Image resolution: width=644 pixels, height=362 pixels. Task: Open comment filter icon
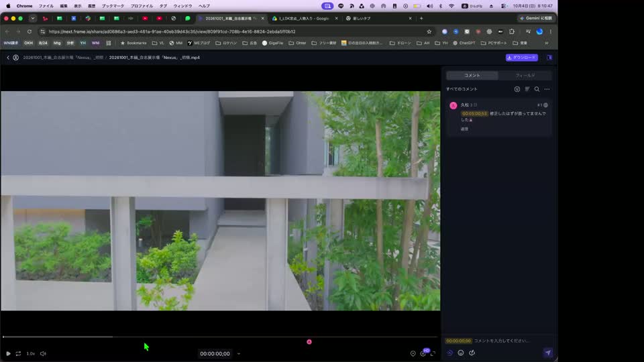517,89
